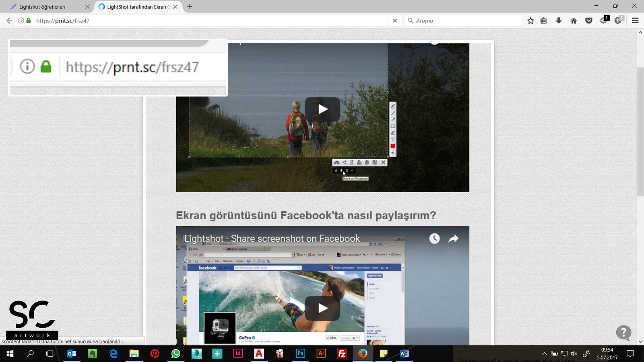Show hidden system tray icons

click(x=544, y=354)
